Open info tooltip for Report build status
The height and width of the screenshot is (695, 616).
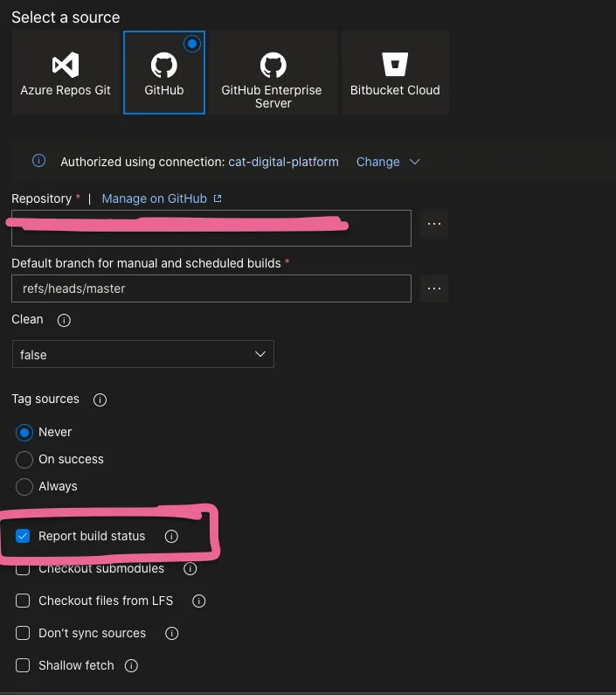point(171,536)
